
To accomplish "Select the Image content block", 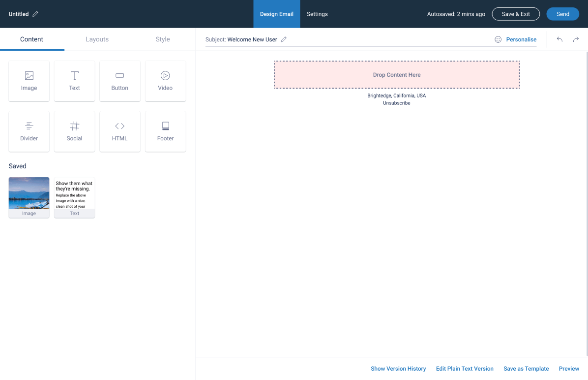I will [29, 81].
